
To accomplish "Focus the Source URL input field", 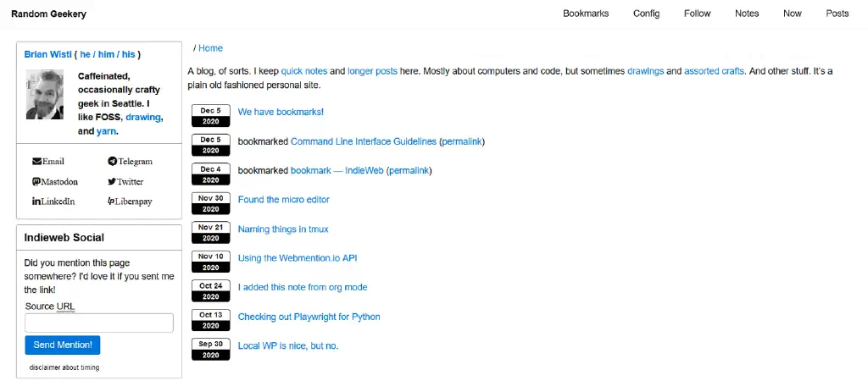I will tap(99, 323).
